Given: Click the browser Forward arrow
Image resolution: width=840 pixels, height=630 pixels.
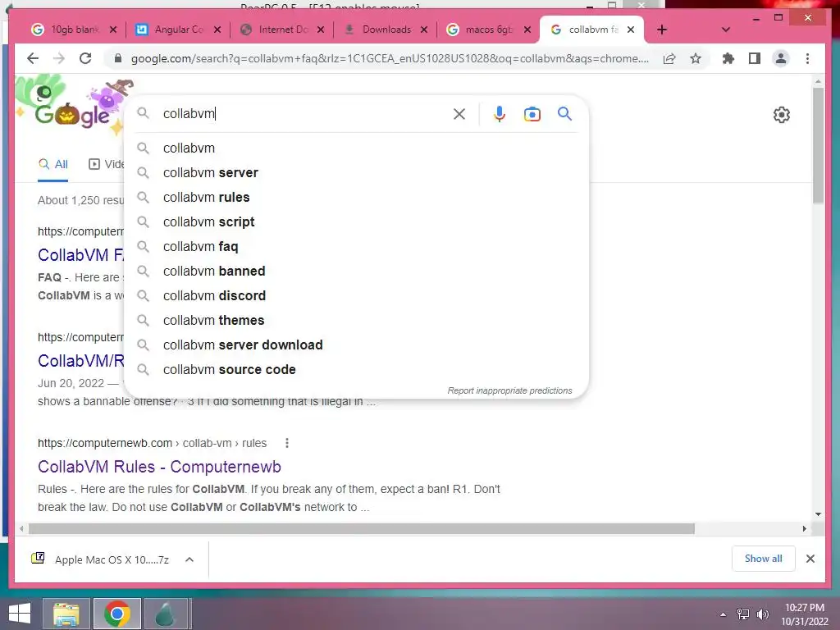Looking at the screenshot, I should [59, 58].
